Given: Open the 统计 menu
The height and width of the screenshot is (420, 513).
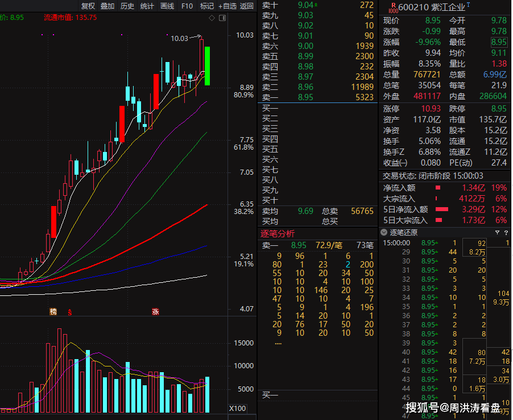Looking at the screenshot, I should point(147,6).
